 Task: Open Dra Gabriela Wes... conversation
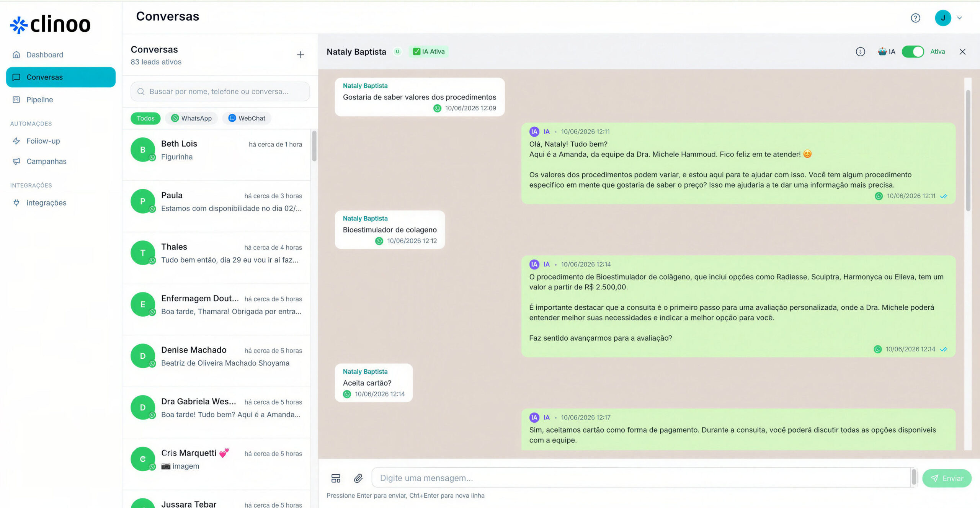[x=216, y=413]
